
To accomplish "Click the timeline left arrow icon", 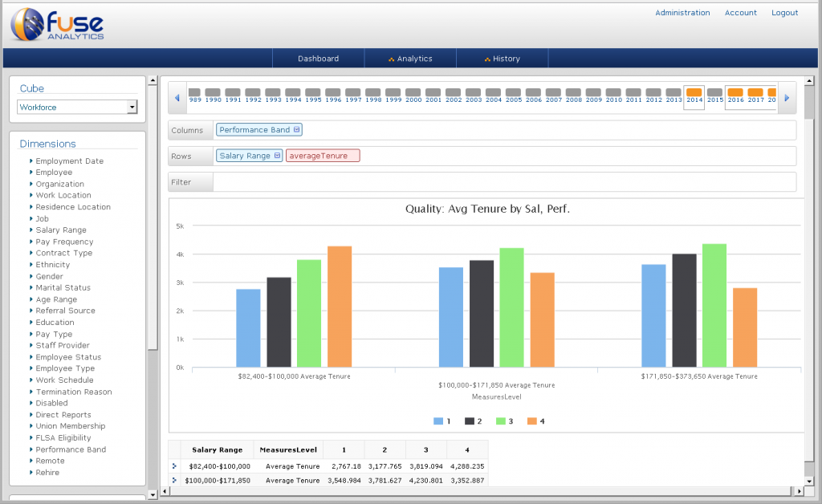I will point(177,98).
